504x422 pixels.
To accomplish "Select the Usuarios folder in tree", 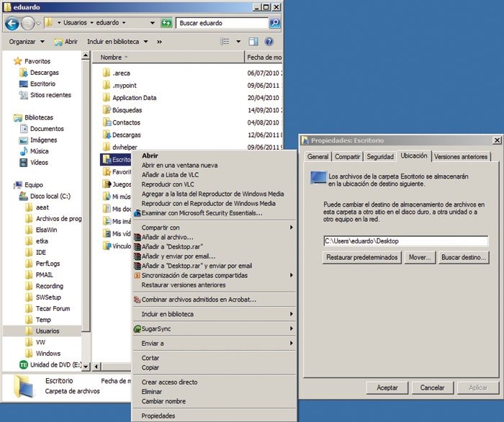I will pos(42,331).
